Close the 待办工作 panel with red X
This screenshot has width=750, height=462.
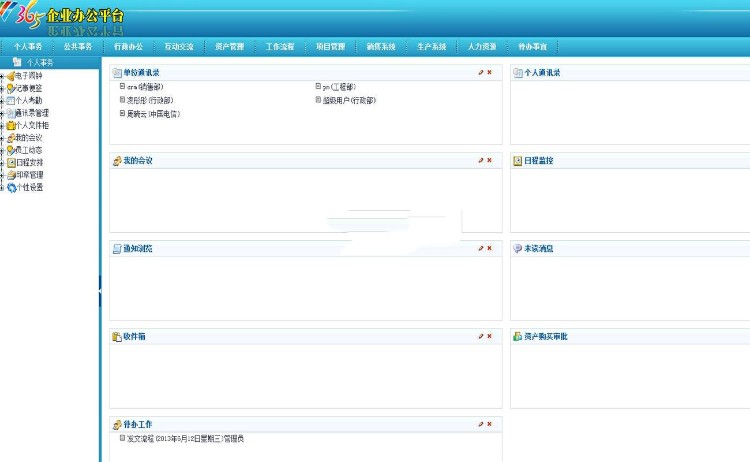(x=489, y=424)
